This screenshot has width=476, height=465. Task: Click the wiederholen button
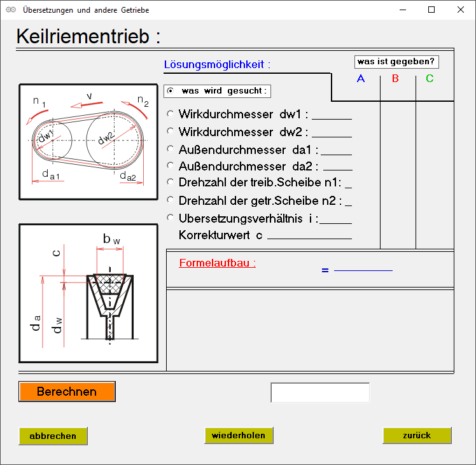click(x=239, y=435)
